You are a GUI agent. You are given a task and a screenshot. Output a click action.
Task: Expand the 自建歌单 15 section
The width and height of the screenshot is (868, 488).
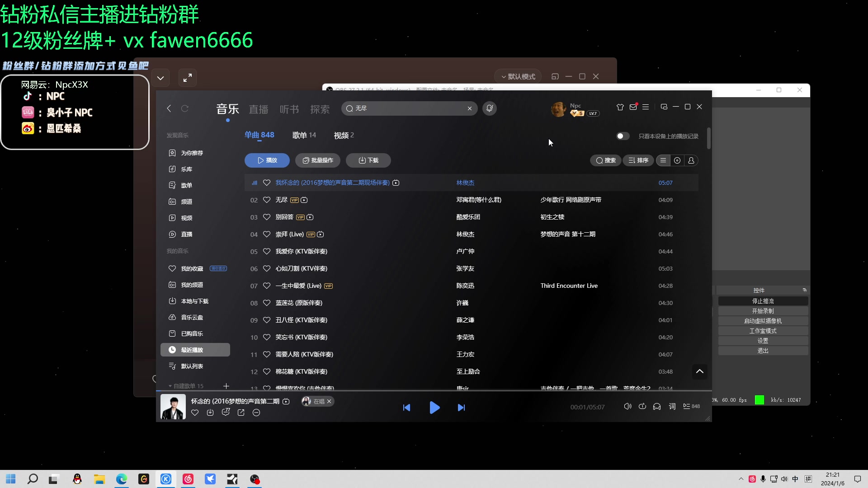pyautogui.click(x=186, y=386)
